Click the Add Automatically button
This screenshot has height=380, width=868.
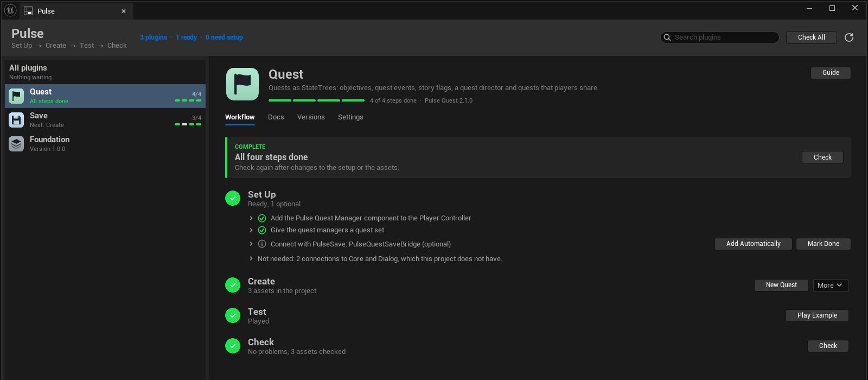coord(754,244)
